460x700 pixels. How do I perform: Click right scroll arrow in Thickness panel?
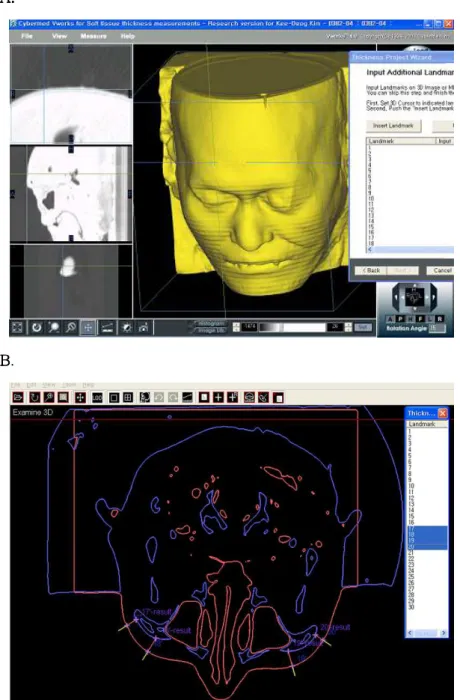443,633
